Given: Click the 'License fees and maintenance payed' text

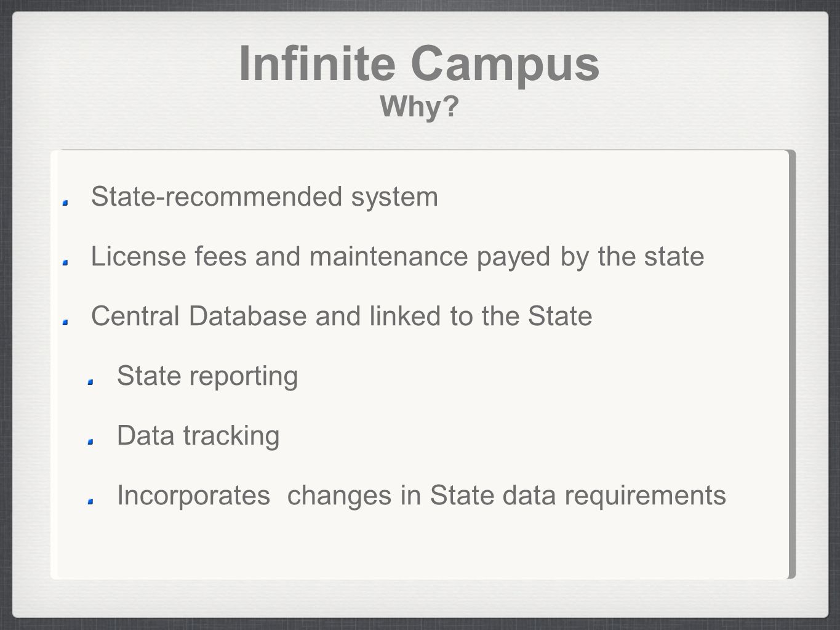Looking at the screenshot, I should tap(322, 257).
